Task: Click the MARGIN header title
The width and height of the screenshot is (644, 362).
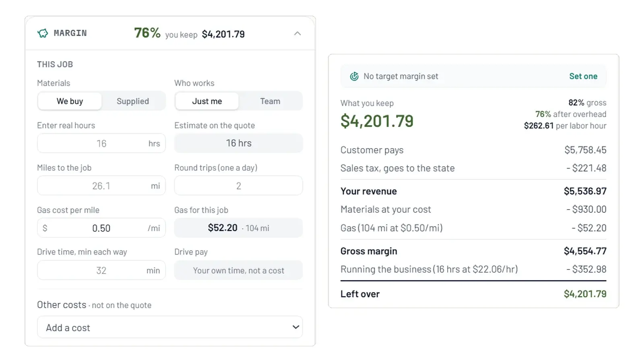Action: 70,33
